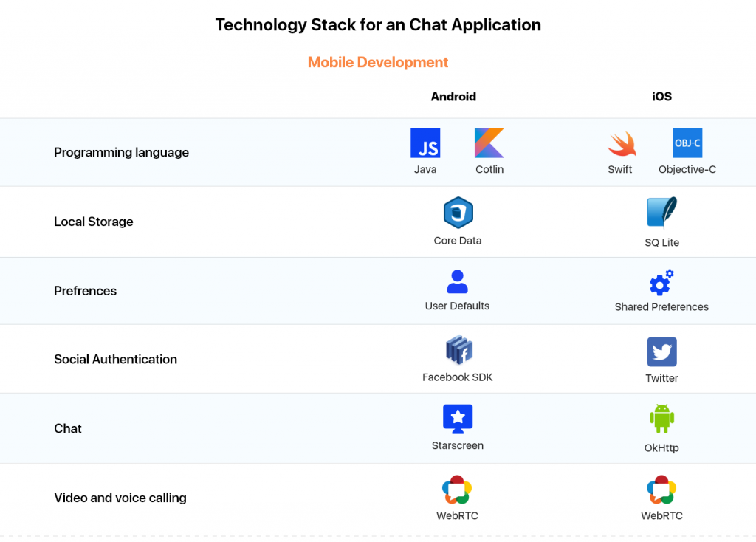Click the orange Swift bird icon
The width and height of the screenshot is (756, 542).
coord(622,144)
